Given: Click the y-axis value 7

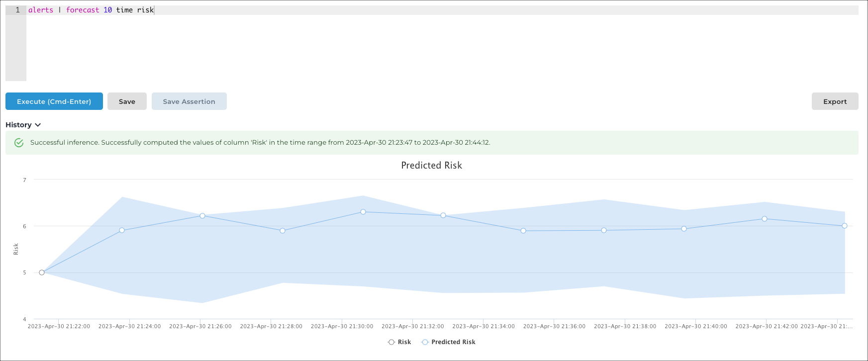Looking at the screenshot, I should coord(24,180).
